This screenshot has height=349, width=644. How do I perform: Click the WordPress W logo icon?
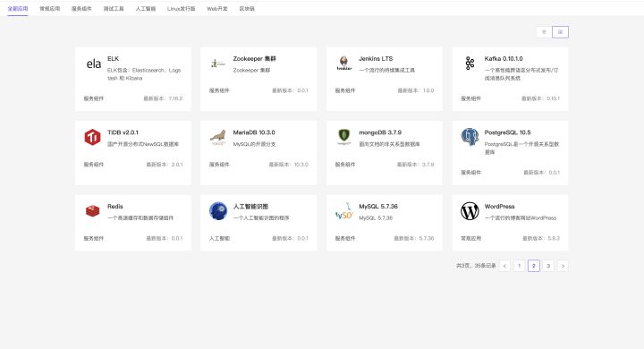coord(470,211)
